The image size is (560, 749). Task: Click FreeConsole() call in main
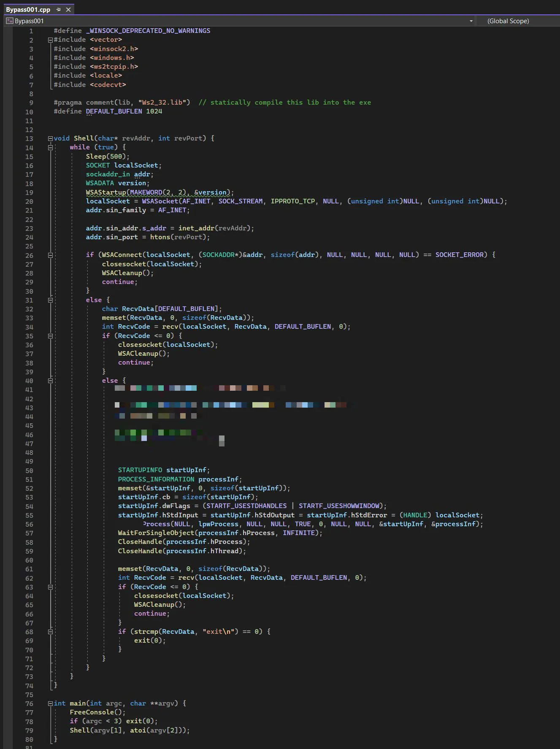click(x=98, y=712)
